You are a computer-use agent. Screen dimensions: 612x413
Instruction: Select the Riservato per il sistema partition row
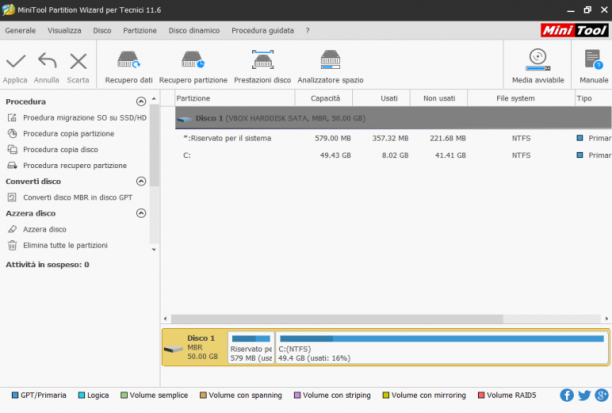coord(393,138)
